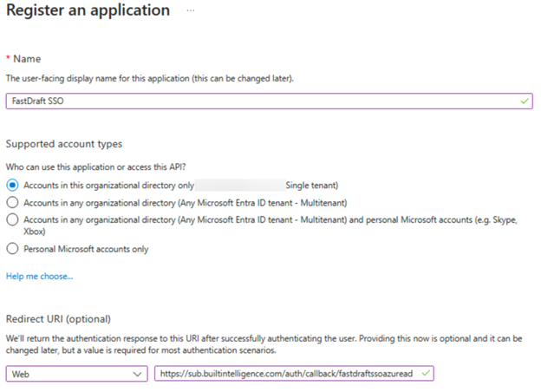This screenshot has width=541, height=392.
Task: Click the Register an application heading
Action: 88,10
